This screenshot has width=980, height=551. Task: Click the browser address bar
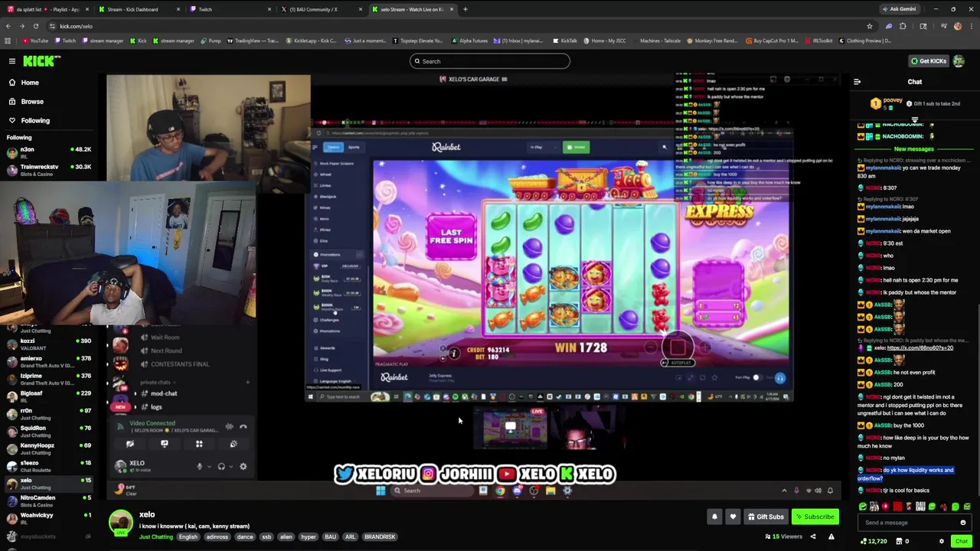click(x=459, y=26)
